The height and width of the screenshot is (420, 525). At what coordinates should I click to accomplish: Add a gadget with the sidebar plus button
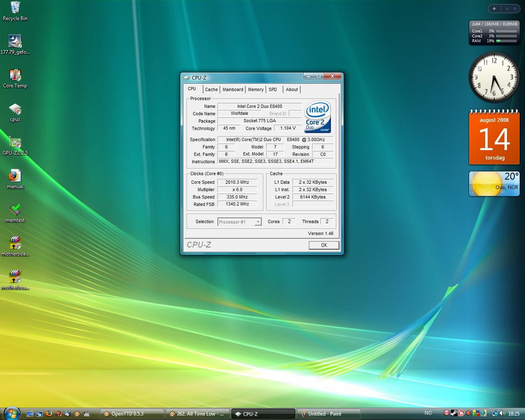click(494, 9)
